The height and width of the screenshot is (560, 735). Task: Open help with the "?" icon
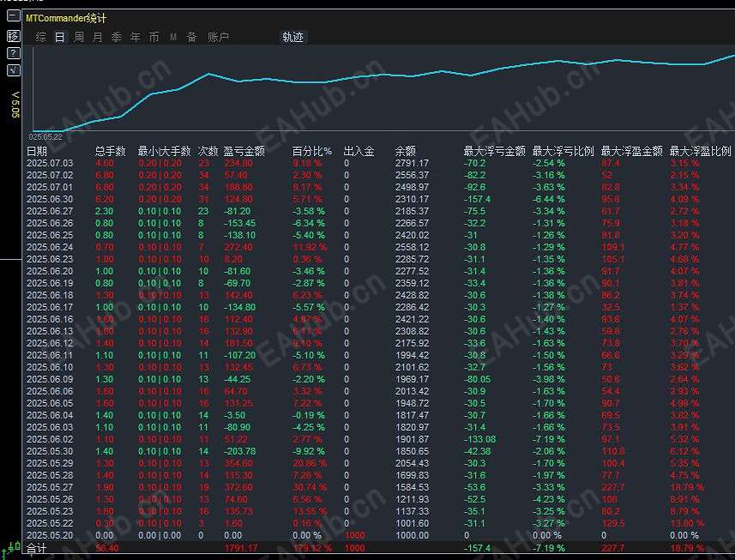(x=13, y=52)
